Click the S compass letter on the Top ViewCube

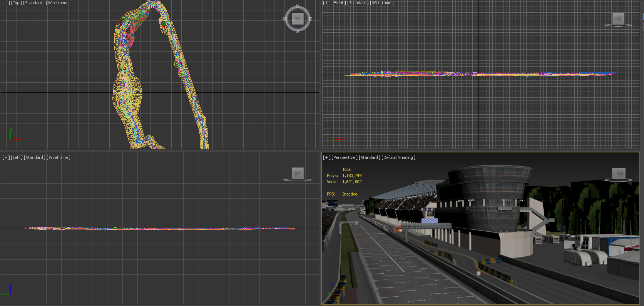298,32
